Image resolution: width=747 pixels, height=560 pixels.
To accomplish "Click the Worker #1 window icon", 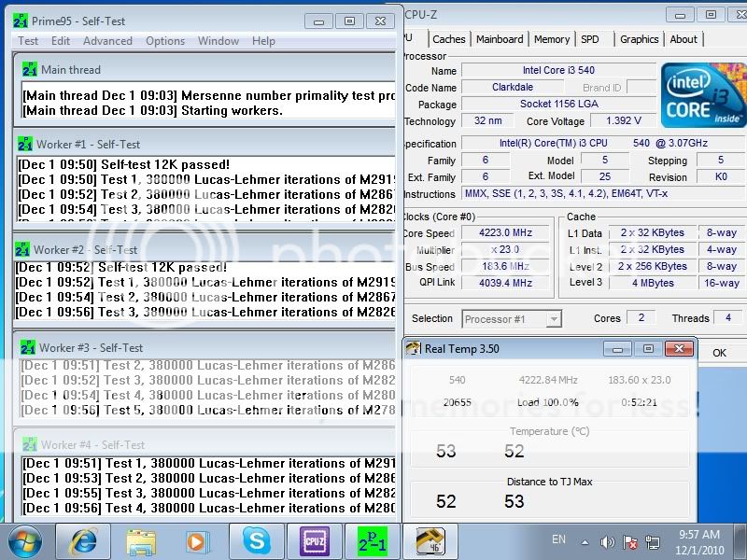I will coord(25,145).
